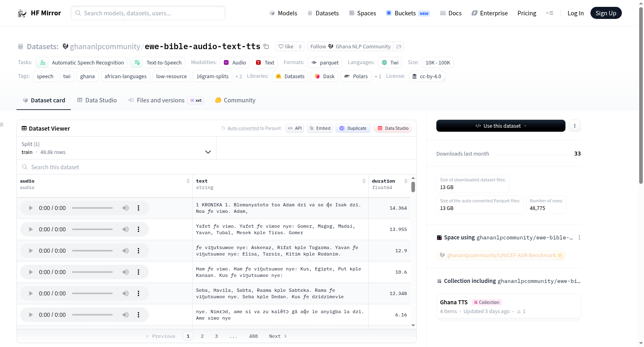Open audio options menu in 14.364 row
Viewport: 644px width, 347px height.
tap(138, 208)
